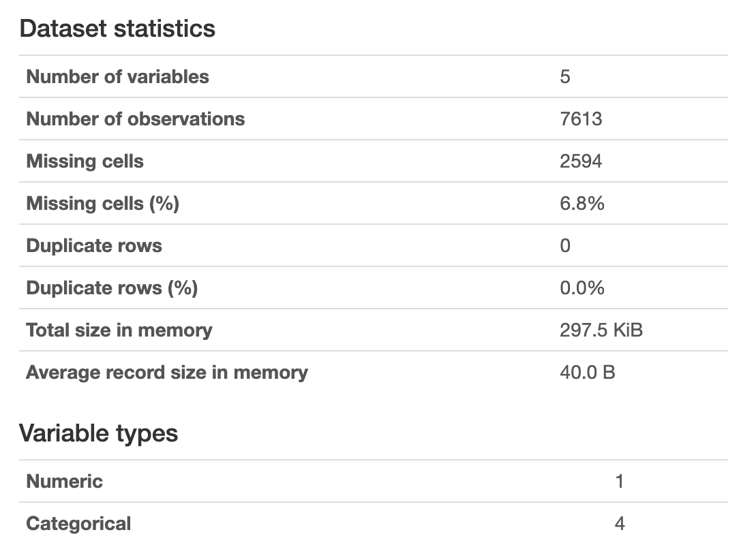Click the Categorical count value 4
754x560 pixels.
pos(619,524)
